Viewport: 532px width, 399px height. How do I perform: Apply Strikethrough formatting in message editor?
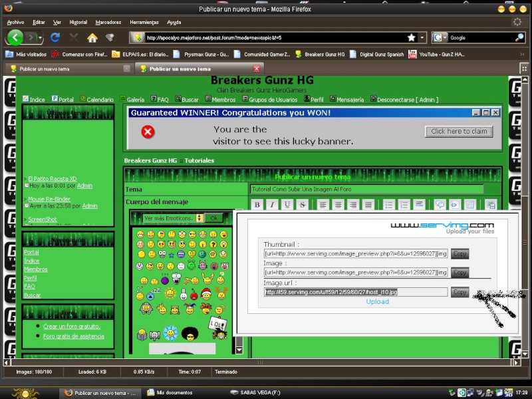pos(302,205)
